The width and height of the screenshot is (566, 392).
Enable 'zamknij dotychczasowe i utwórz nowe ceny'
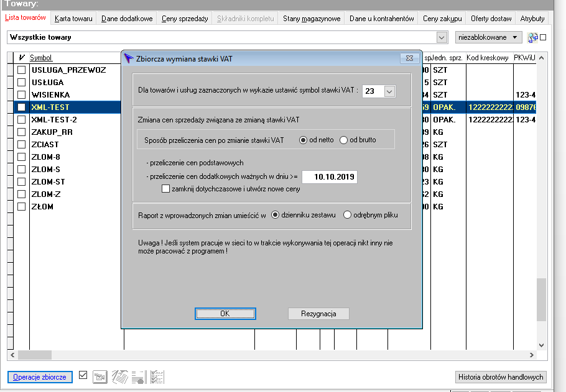165,189
